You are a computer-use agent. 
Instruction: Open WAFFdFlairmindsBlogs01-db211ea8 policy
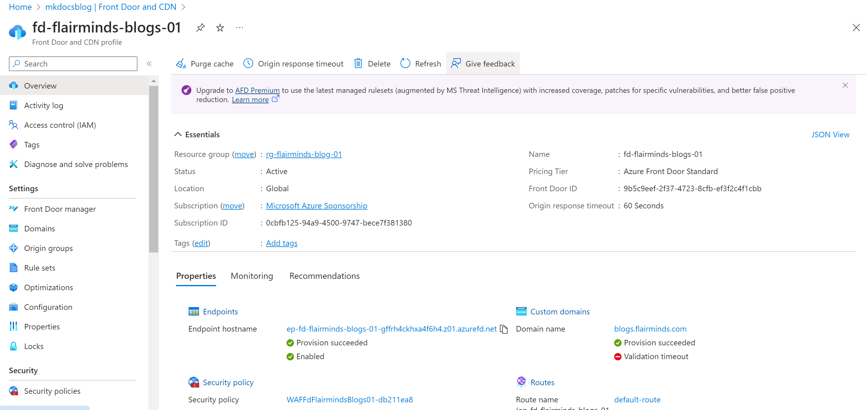349,400
